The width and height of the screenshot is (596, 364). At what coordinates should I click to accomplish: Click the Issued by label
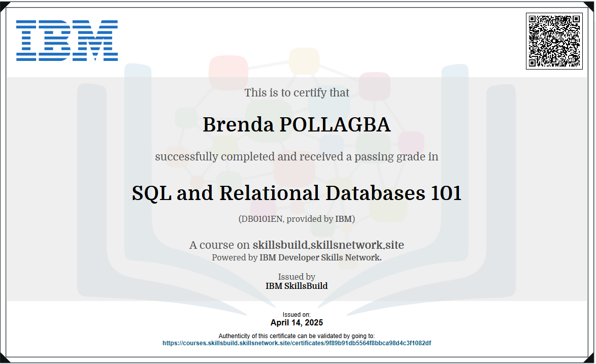point(296,277)
